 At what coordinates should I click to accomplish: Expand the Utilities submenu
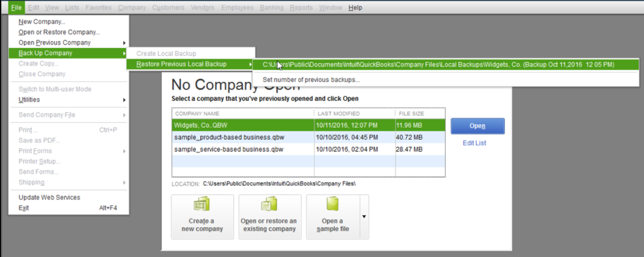point(69,100)
